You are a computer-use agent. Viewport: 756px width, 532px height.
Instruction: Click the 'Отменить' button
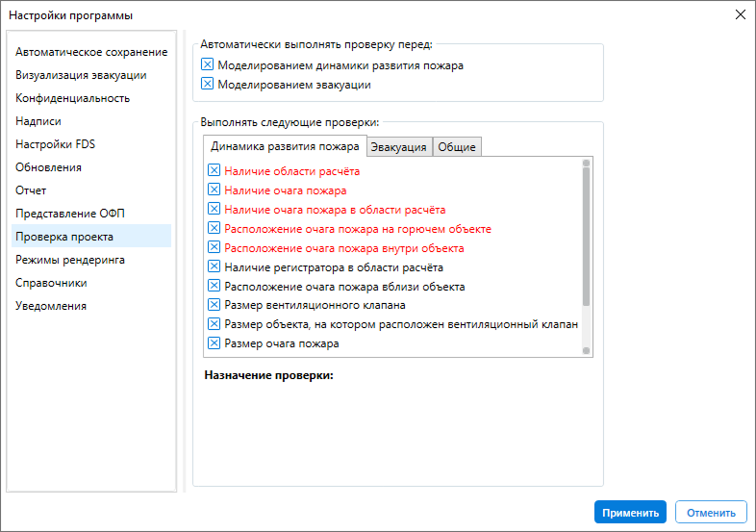click(x=711, y=512)
